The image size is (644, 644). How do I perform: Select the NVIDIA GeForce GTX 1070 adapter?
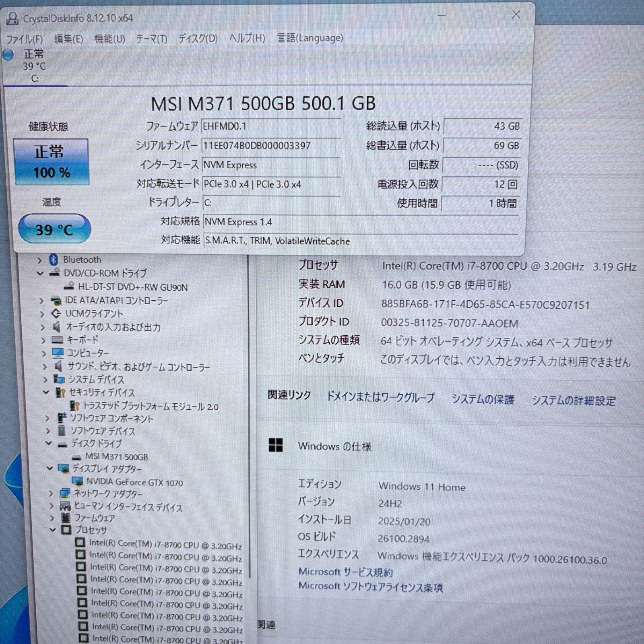click(x=134, y=482)
